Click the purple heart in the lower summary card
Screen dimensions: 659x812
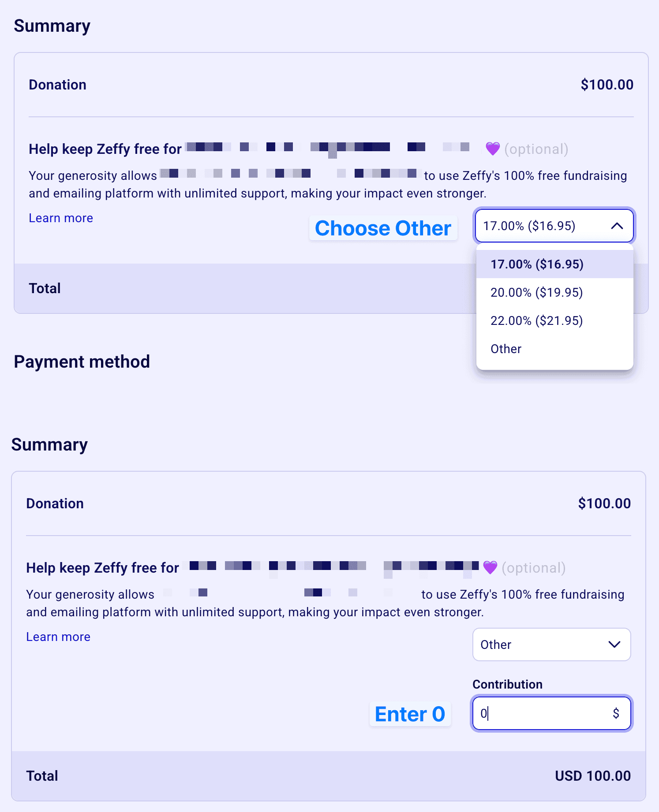[490, 568]
